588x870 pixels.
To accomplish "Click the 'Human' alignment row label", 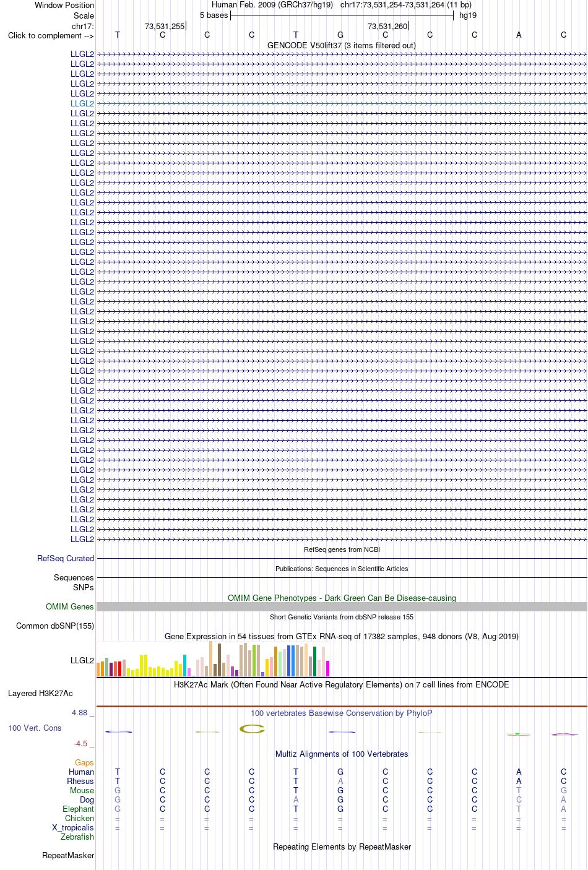I will pyautogui.click(x=81, y=772).
